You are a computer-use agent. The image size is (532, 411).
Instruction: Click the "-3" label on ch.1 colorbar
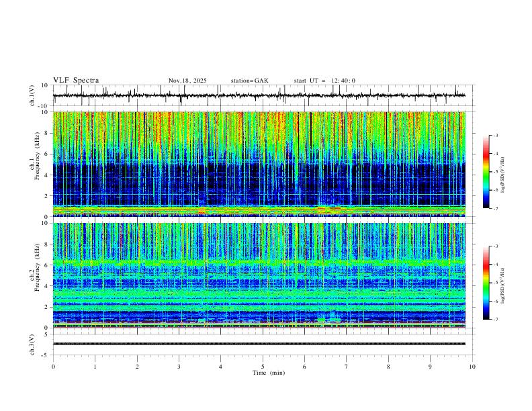coord(495,135)
